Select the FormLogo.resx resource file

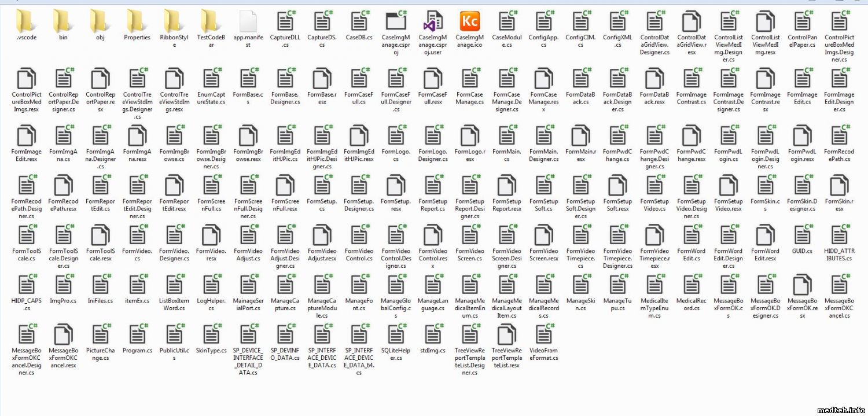pos(469,137)
